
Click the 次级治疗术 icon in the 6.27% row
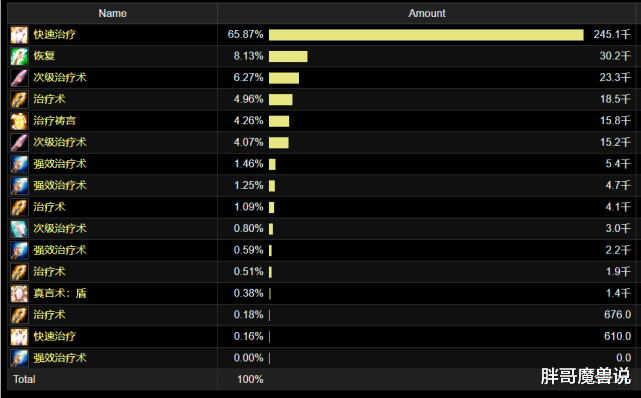19,78
